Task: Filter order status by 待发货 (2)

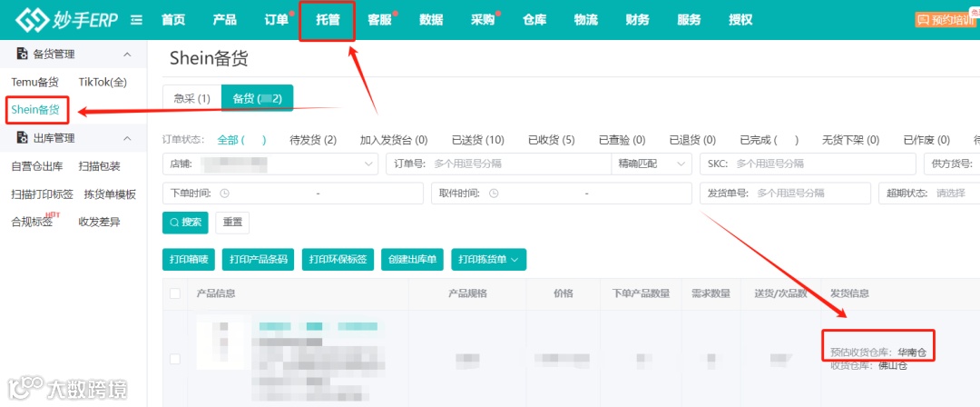Action: (x=314, y=140)
